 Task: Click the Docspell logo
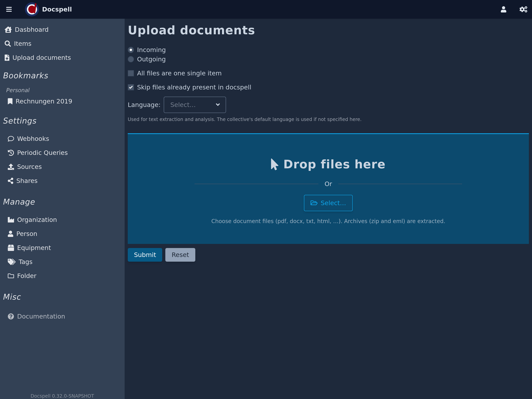point(32,9)
